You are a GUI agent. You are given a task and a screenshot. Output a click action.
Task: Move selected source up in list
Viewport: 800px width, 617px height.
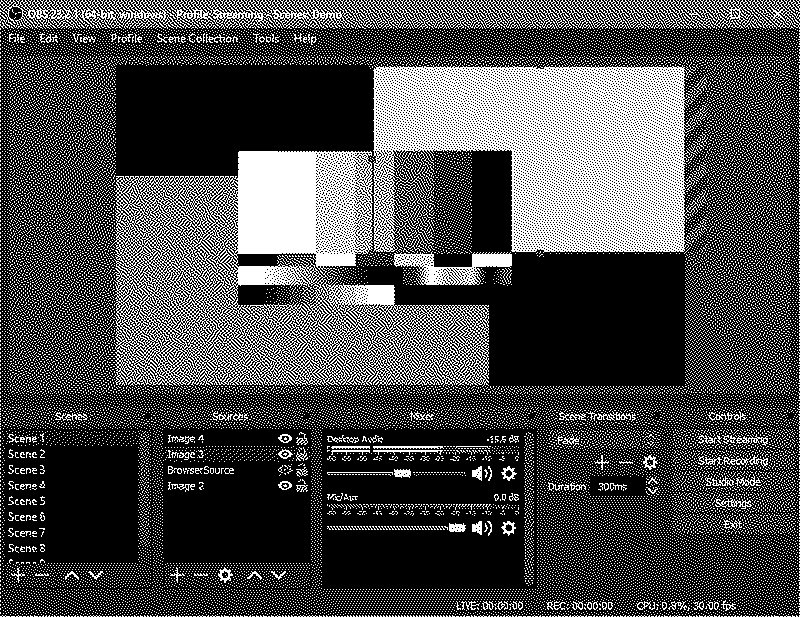click(x=254, y=575)
